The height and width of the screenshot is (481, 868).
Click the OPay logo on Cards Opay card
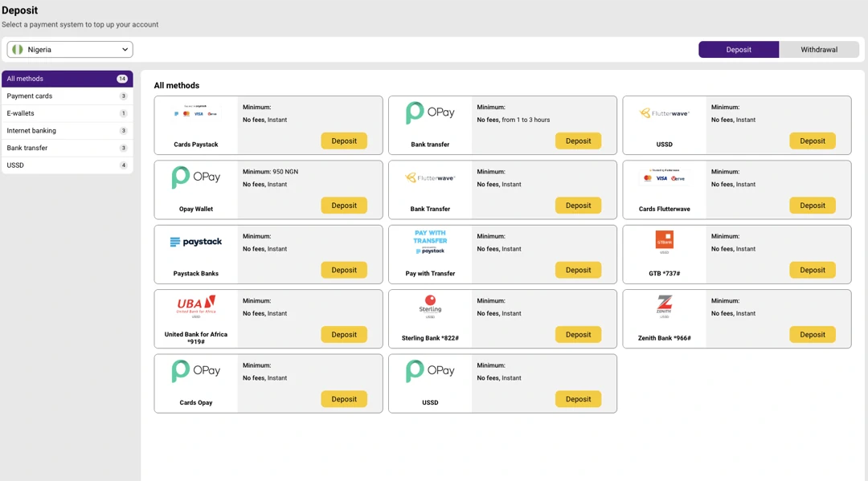tap(196, 371)
